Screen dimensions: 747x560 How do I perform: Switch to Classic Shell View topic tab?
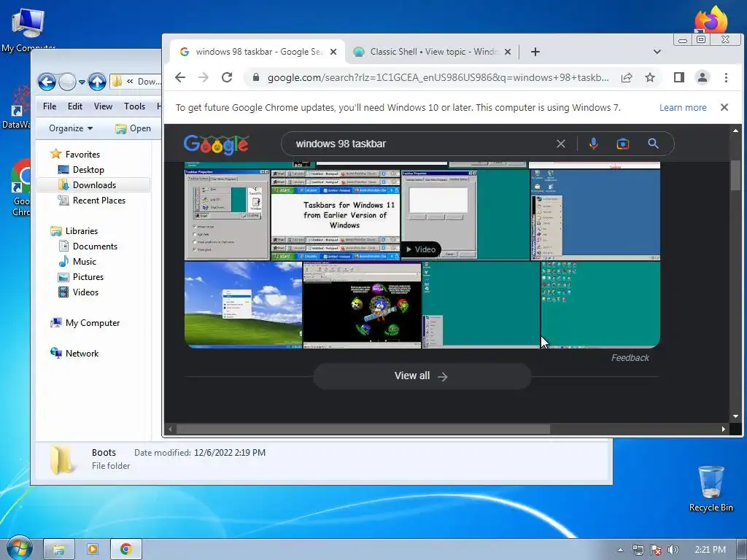click(433, 52)
